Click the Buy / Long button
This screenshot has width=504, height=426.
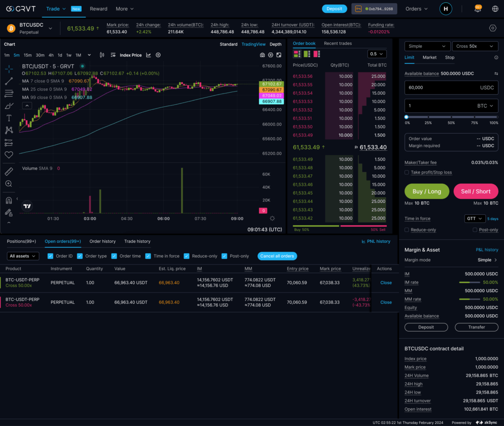pyautogui.click(x=427, y=191)
